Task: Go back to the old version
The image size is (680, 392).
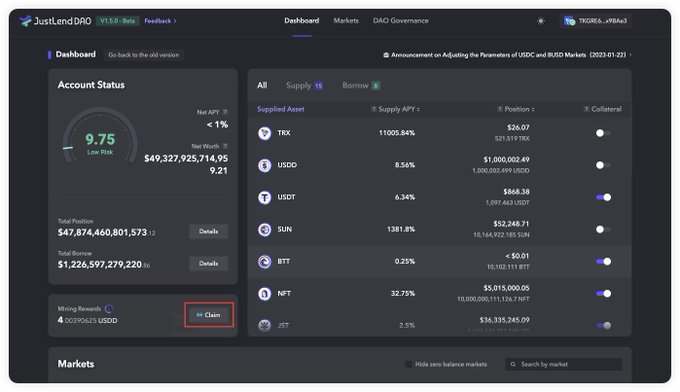Action: 144,55
